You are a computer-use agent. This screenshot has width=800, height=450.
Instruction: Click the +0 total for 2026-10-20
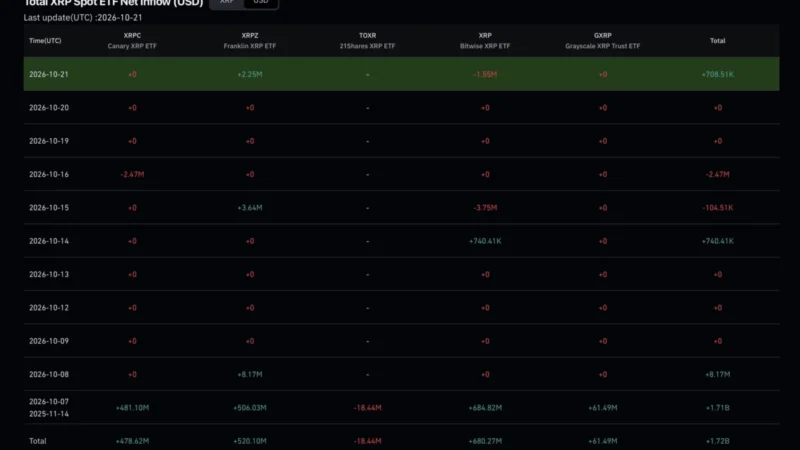coord(717,108)
